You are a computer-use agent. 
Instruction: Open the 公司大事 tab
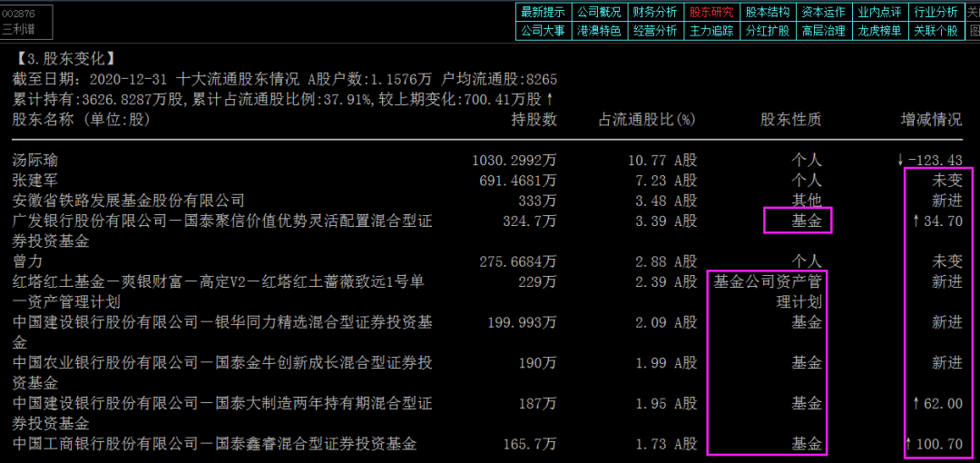(x=544, y=31)
